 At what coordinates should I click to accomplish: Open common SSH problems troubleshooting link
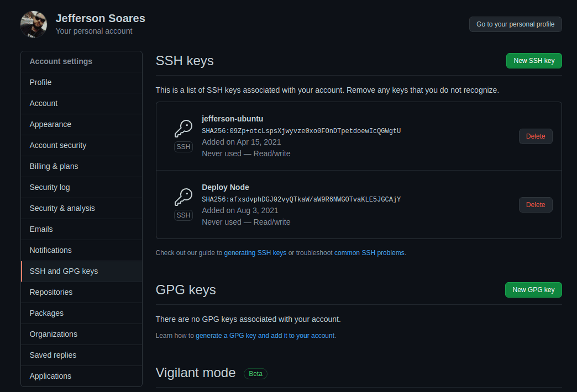(x=369, y=253)
